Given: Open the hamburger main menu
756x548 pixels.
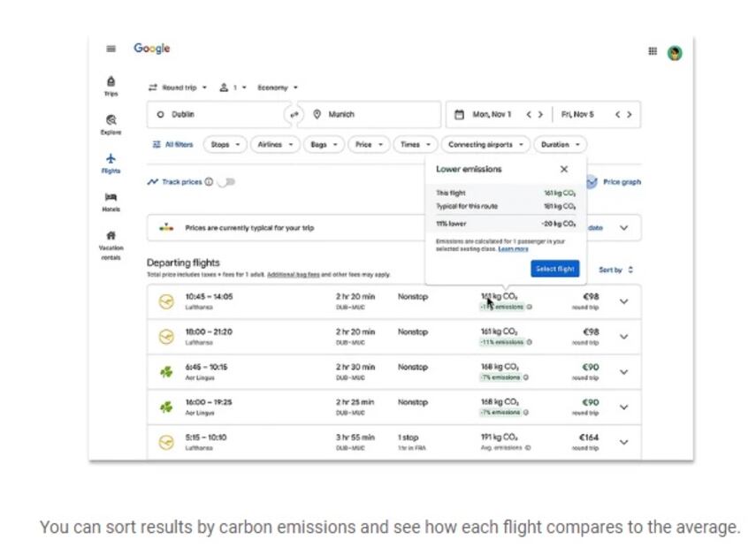Looking at the screenshot, I should click(111, 49).
